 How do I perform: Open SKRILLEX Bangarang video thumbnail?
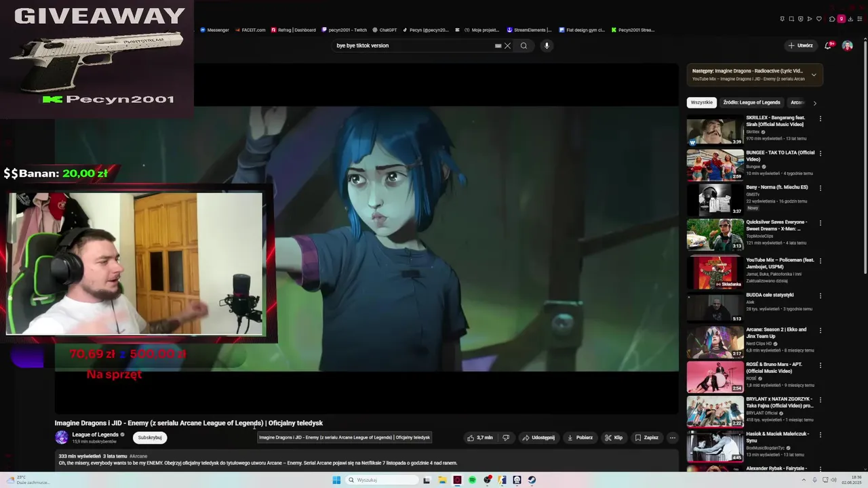[x=715, y=131]
